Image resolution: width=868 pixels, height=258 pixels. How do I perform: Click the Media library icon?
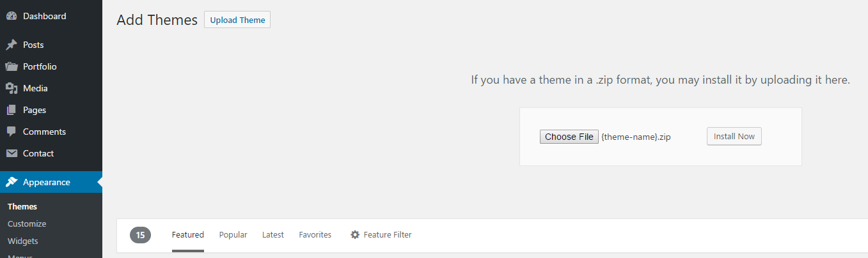click(x=12, y=88)
